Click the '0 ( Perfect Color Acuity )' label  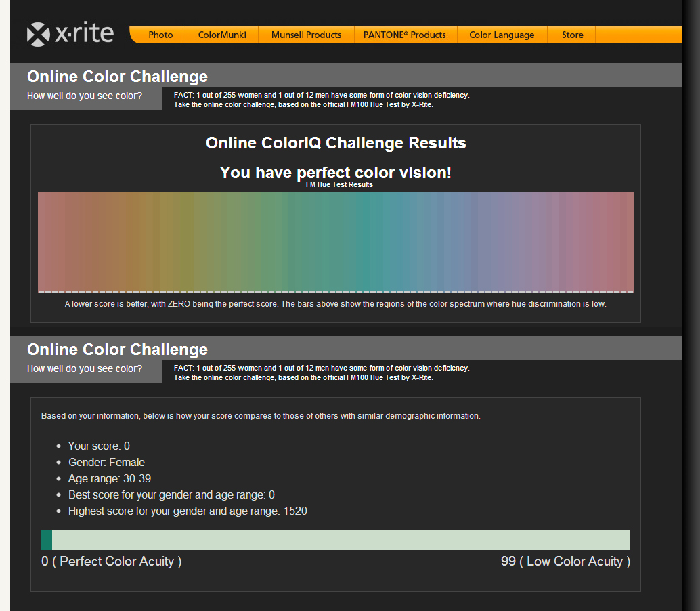click(x=112, y=562)
